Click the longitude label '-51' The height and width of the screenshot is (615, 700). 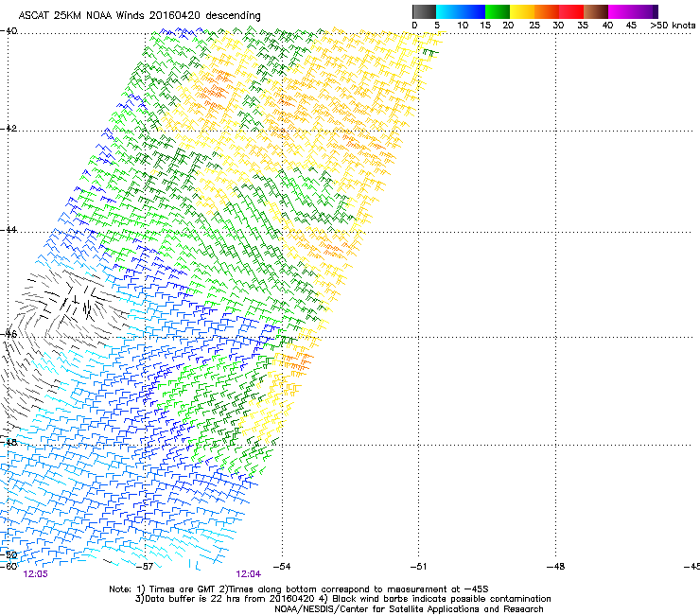coord(418,567)
